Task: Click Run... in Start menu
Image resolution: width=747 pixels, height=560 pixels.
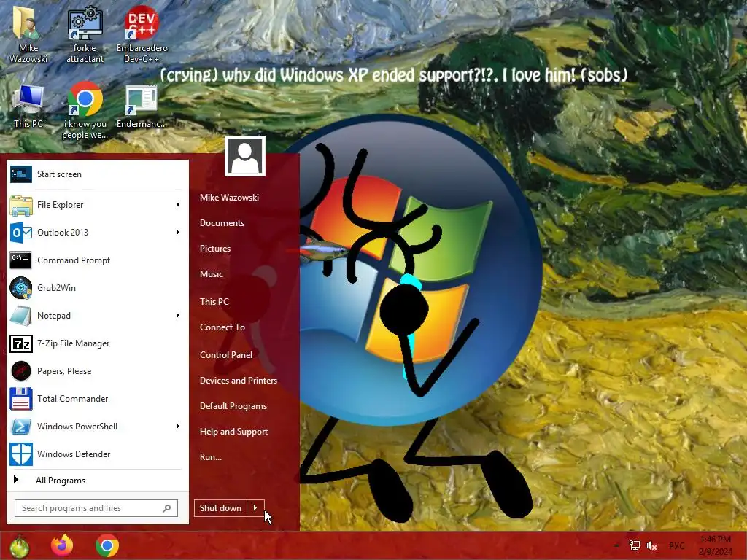Action: click(211, 457)
